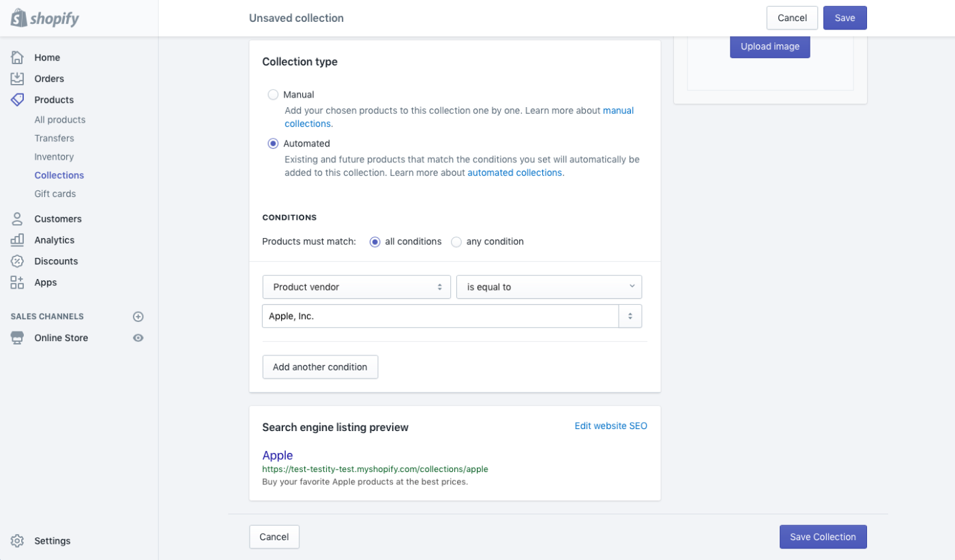Screen dimensions: 955x560
Task: Expand the 'is equal to' dropdown
Action: tap(549, 287)
